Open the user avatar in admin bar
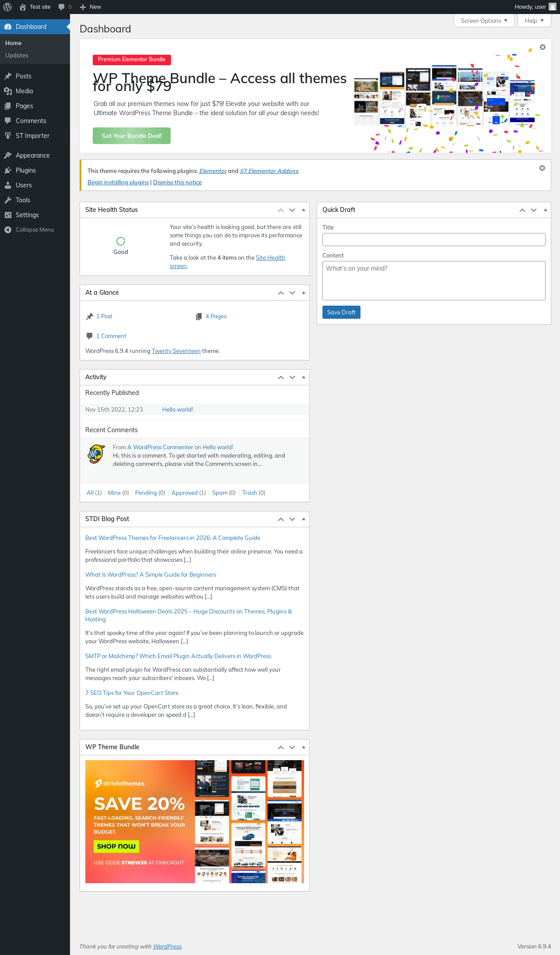 pos(553,7)
